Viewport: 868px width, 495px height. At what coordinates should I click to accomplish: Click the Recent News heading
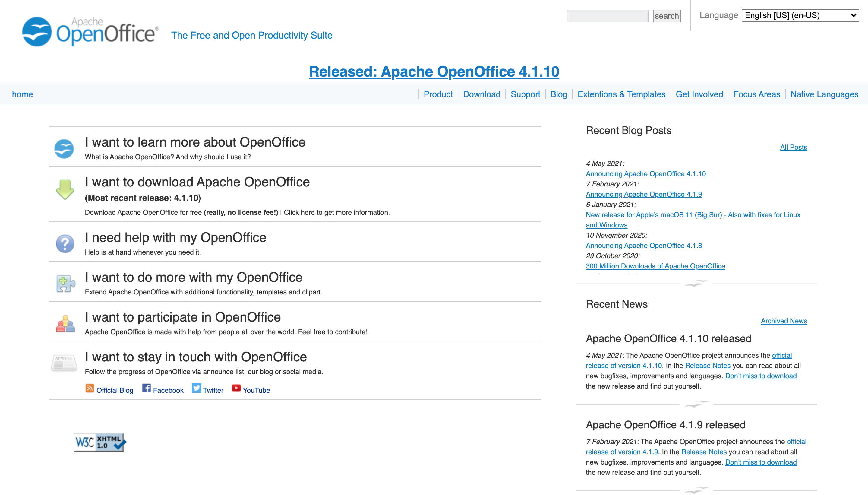tap(617, 304)
